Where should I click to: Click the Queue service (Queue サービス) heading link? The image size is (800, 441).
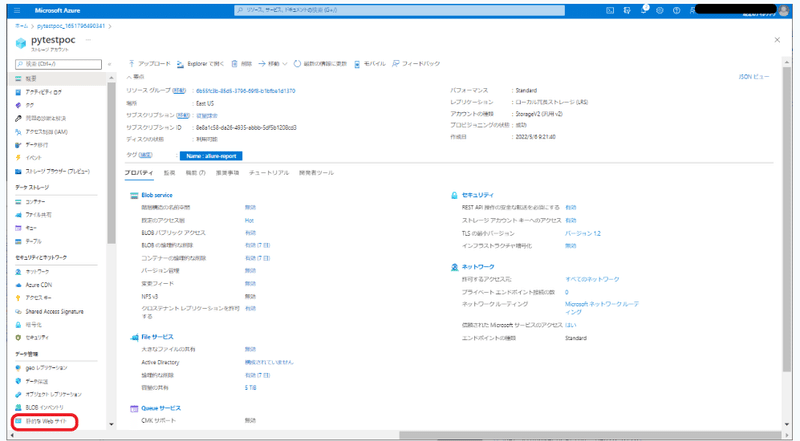point(161,408)
